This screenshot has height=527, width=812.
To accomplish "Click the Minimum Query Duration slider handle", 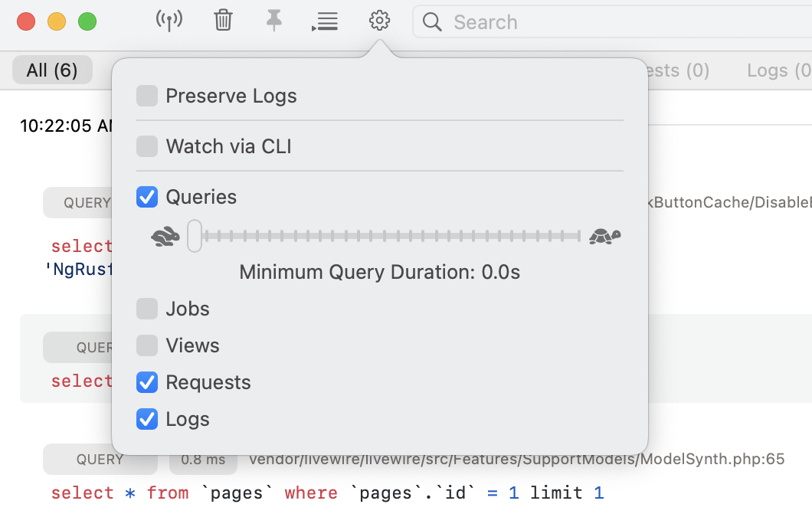I will (195, 236).
